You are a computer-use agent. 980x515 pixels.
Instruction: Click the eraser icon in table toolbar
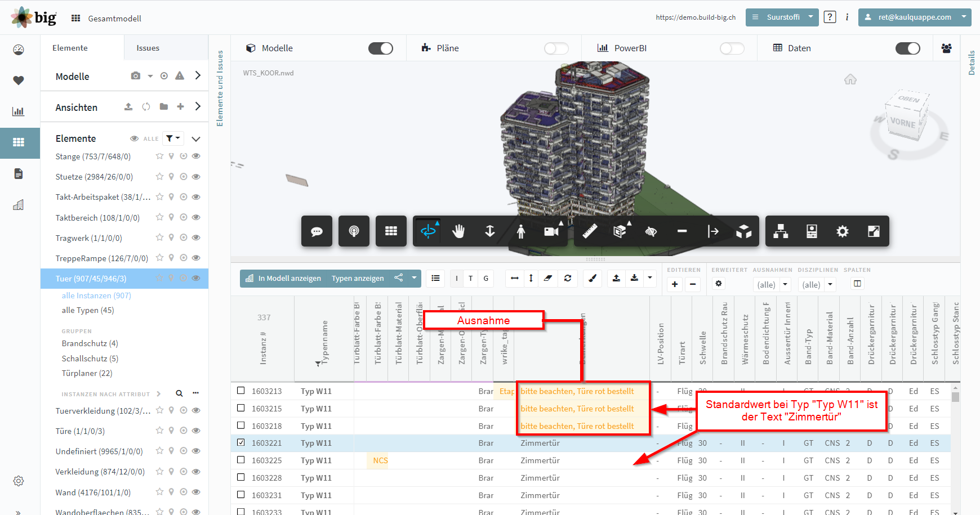click(548, 278)
